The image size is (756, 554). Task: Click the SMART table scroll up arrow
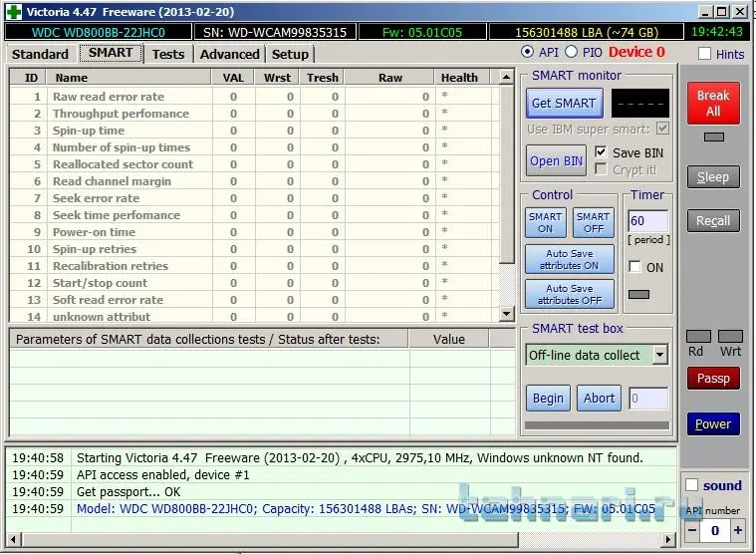tap(506, 77)
